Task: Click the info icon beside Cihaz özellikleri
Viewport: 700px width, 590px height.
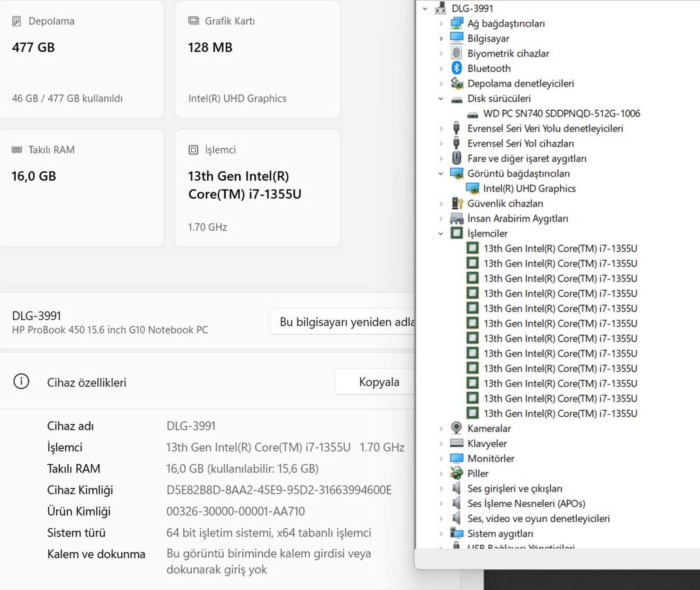Action: coord(21,382)
